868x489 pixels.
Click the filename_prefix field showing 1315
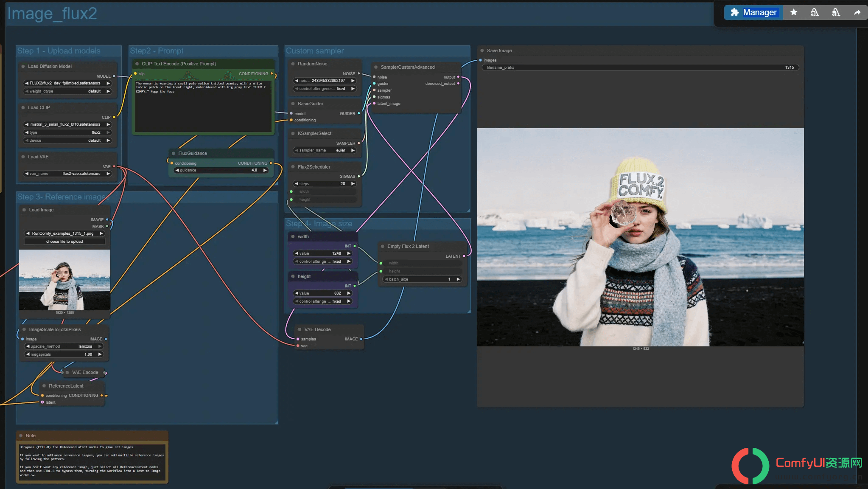640,67
